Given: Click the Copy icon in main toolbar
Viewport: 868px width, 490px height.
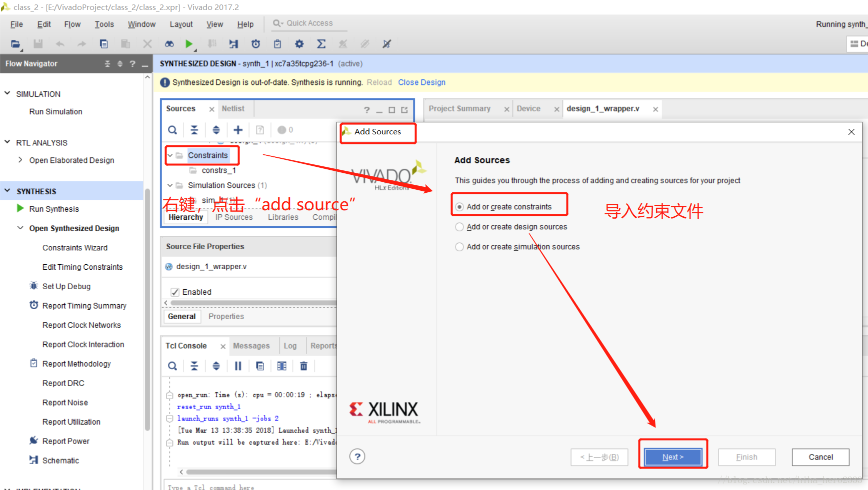Looking at the screenshot, I should click(103, 44).
